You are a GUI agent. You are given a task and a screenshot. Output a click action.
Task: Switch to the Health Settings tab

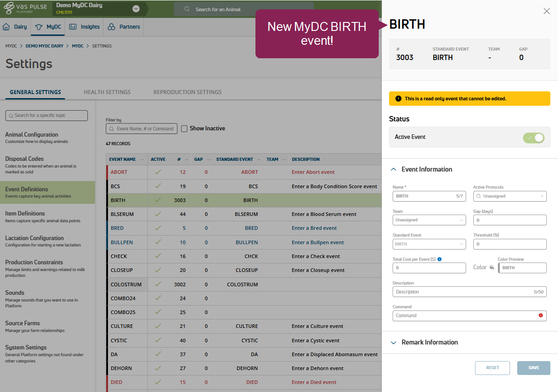pos(107,92)
